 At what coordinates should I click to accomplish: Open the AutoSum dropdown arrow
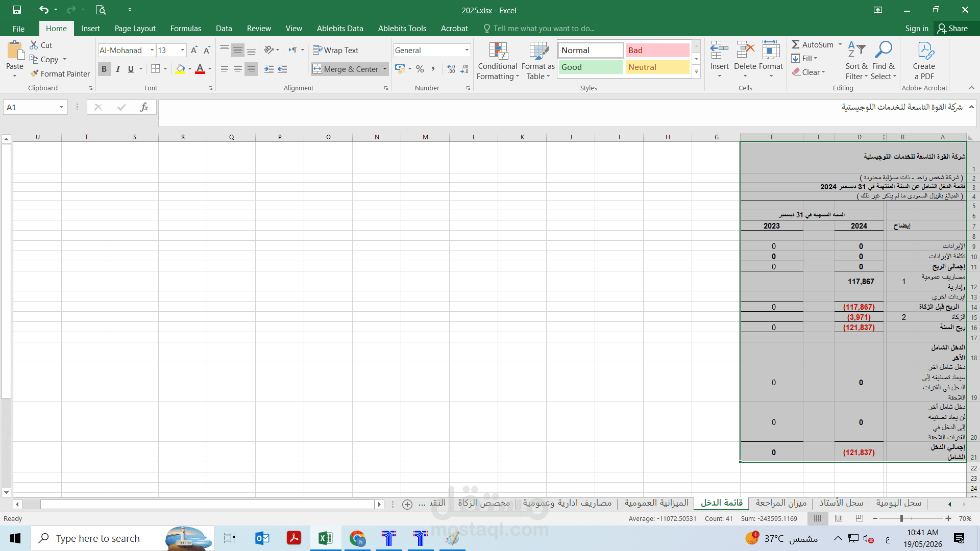pos(840,44)
